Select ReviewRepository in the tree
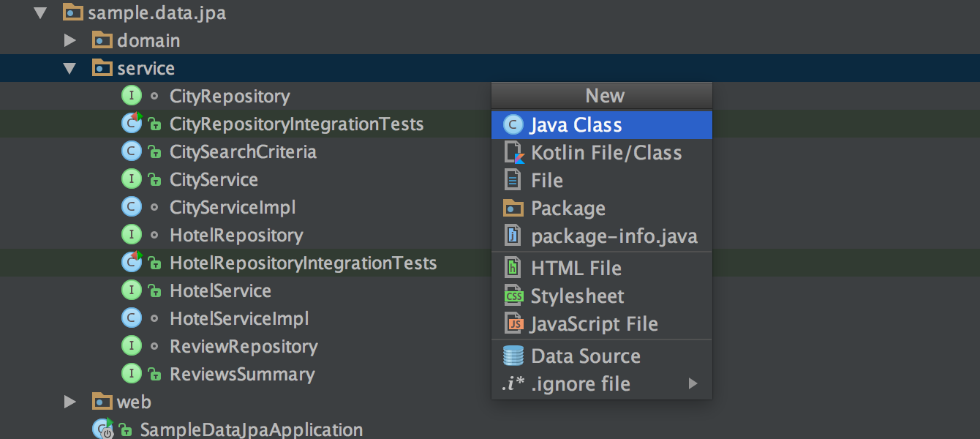Image resolution: width=980 pixels, height=439 pixels. 245,346
